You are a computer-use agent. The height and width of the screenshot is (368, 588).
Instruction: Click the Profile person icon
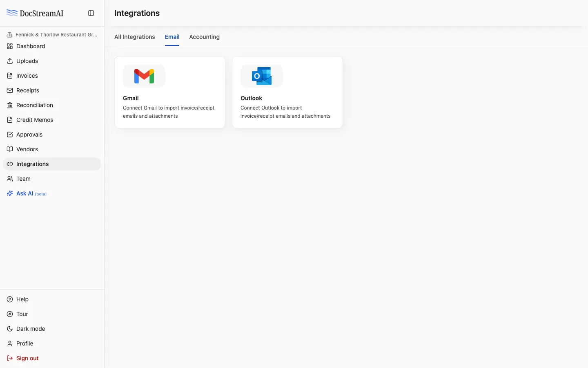tap(10, 343)
